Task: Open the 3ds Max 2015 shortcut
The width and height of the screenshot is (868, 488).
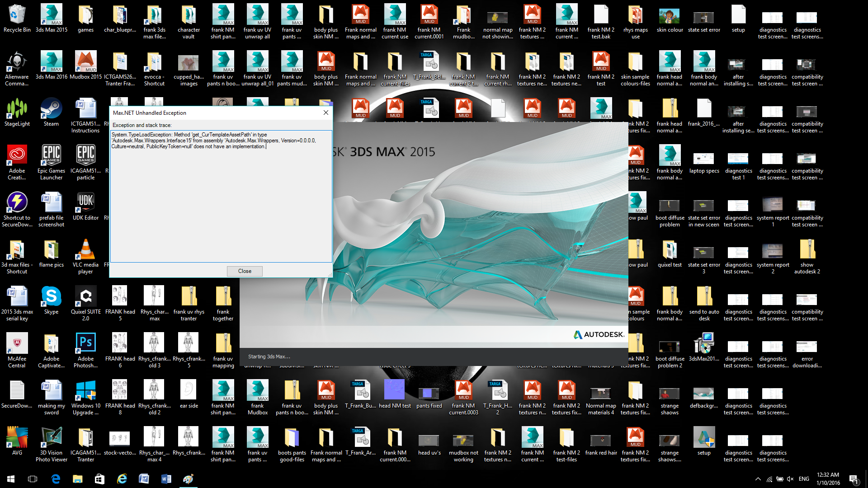Action: (x=51, y=18)
